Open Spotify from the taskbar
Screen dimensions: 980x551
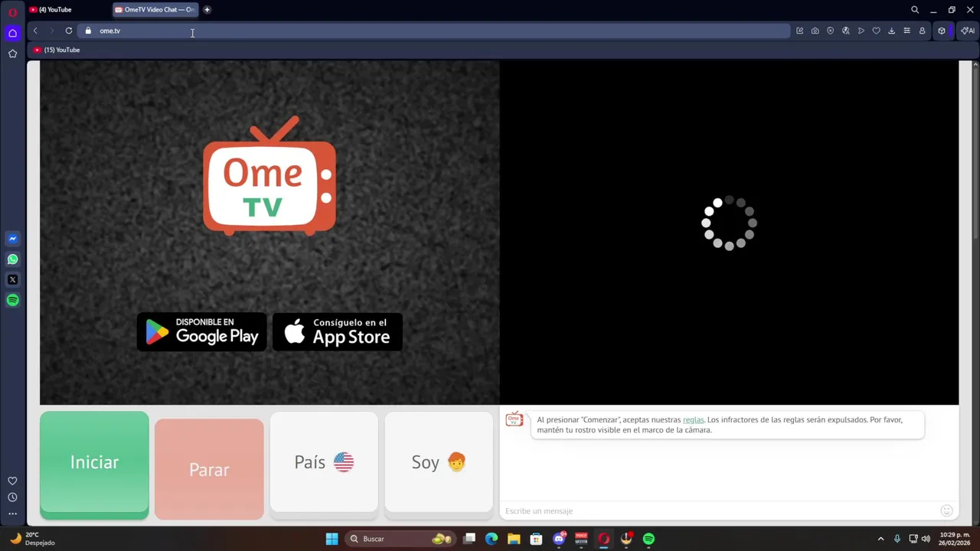click(648, 539)
